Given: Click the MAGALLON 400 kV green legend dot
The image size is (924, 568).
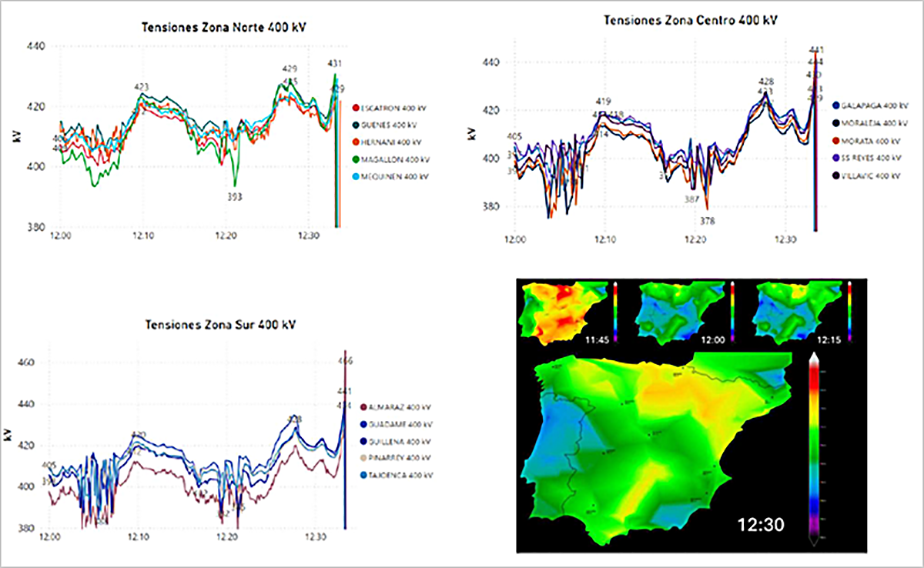Looking at the screenshot, I should coord(356,159).
